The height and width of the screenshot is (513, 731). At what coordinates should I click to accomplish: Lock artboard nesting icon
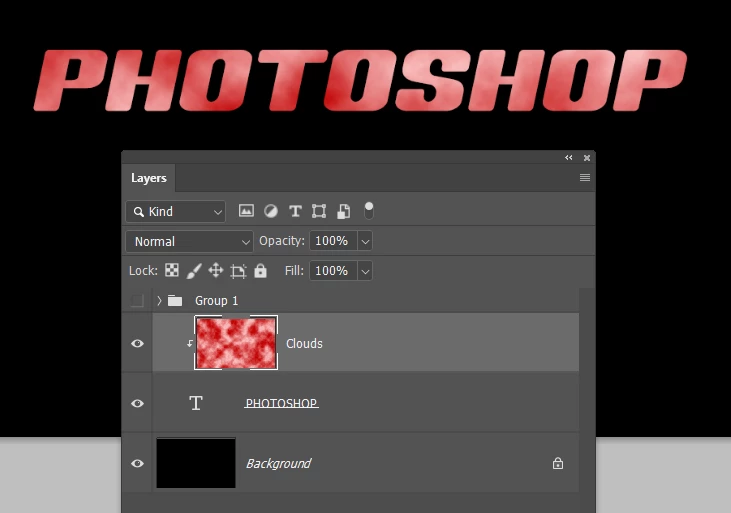pos(238,271)
